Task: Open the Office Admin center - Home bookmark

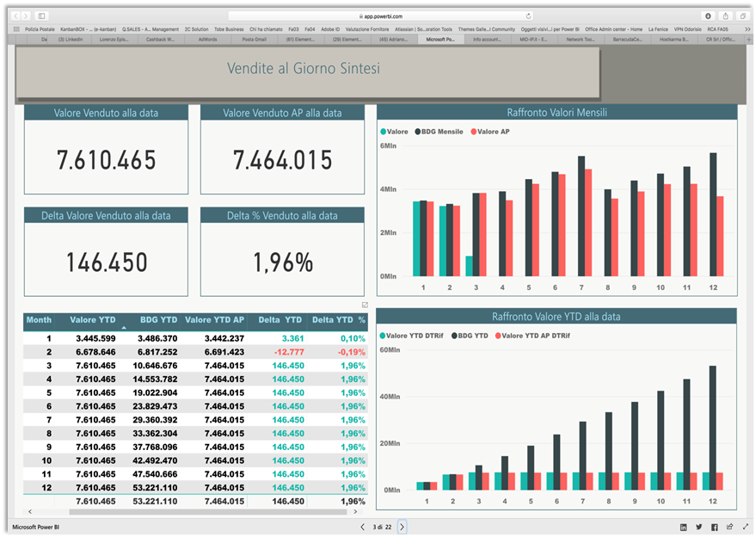Action: point(614,29)
